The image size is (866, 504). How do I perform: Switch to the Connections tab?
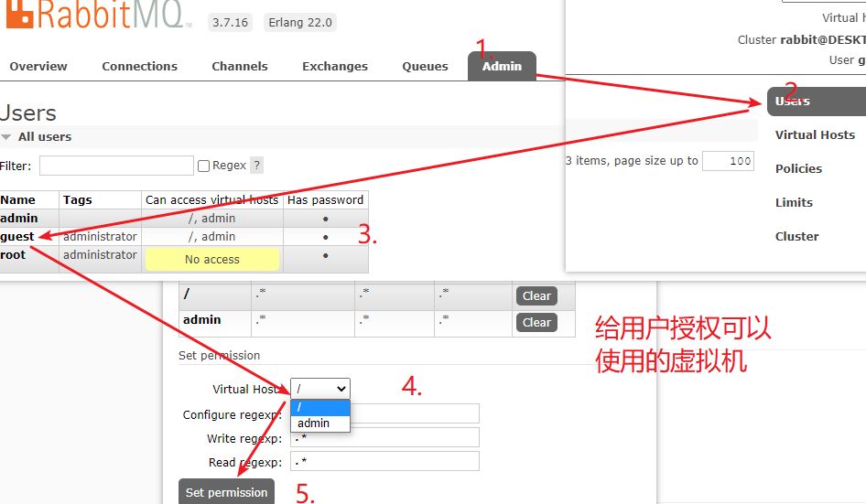click(139, 66)
